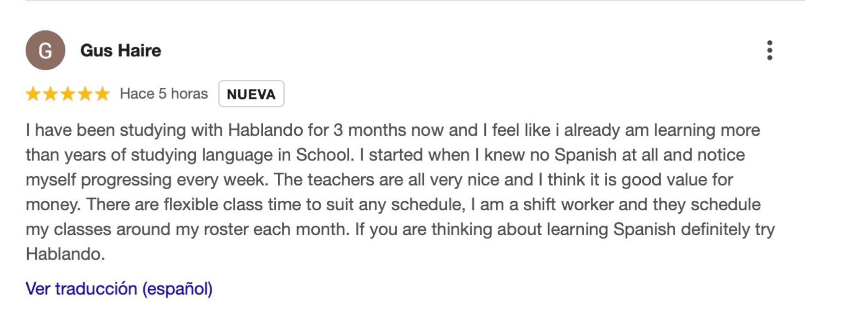Click the words 'definitely try' in review
Image resolution: width=868 pixels, height=315 pixels.
coord(728,230)
